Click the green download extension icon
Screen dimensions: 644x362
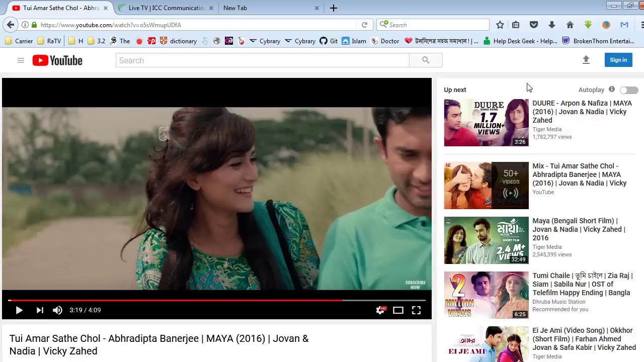pyautogui.click(x=588, y=25)
